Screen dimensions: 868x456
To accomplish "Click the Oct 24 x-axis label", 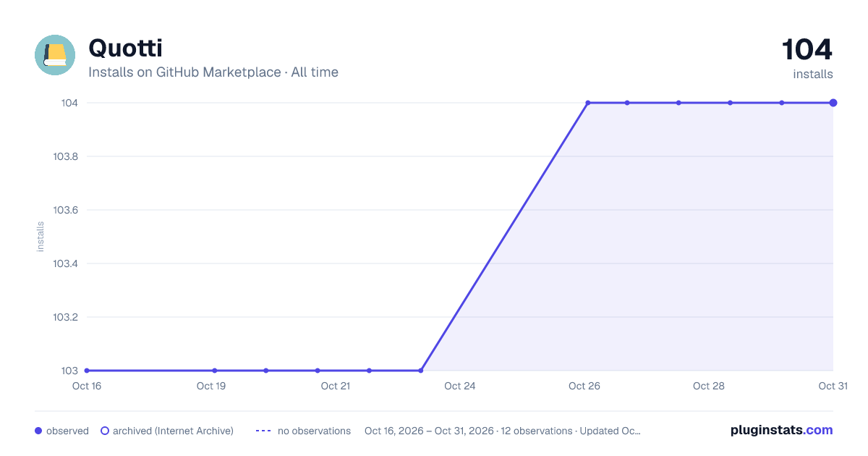I will coord(460,386).
